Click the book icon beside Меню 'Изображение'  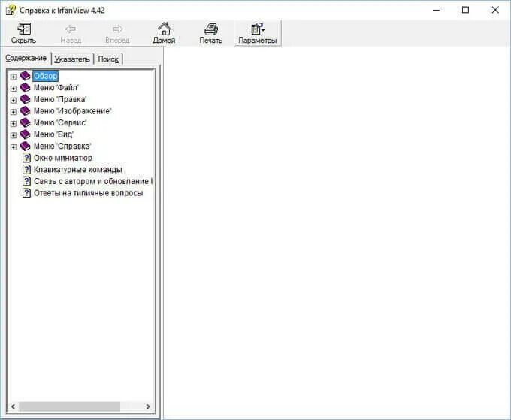(x=25, y=111)
